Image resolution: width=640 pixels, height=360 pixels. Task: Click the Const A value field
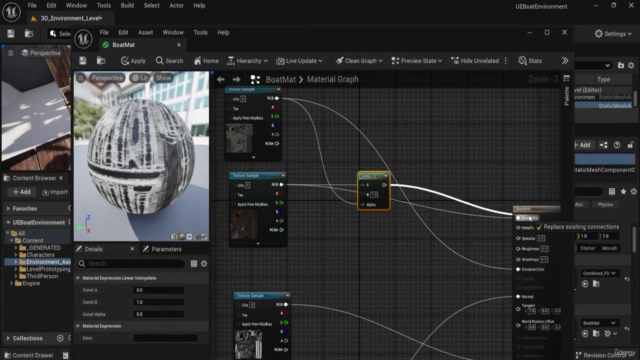[159, 290]
